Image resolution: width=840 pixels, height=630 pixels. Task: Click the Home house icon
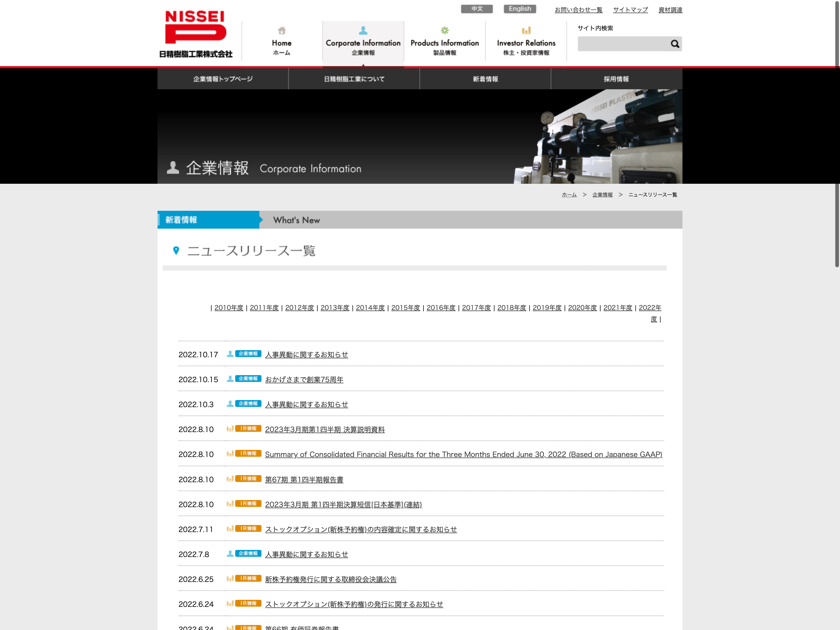coord(281,30)
